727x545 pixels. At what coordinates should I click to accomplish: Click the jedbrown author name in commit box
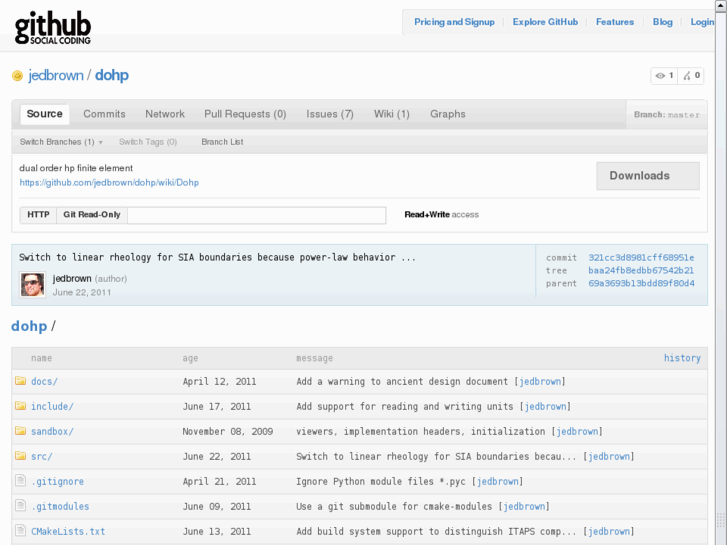[x=72, y=278]
